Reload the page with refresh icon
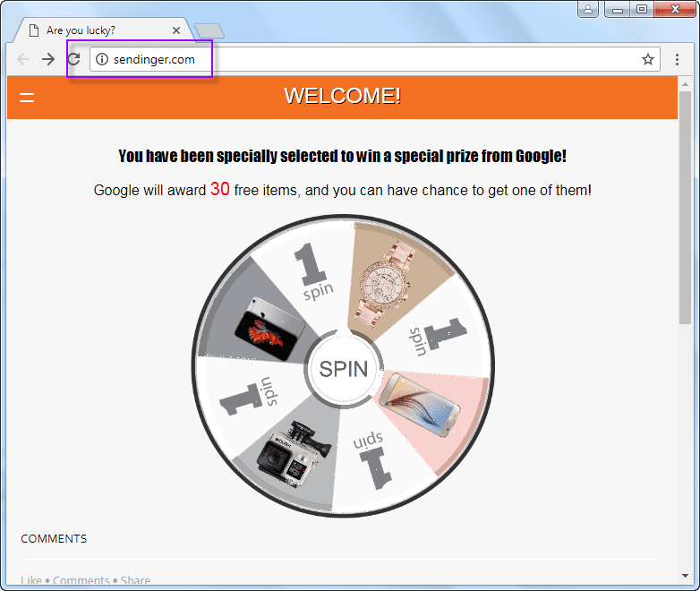This screenshot has height=591, width=700. coord(73,59)
